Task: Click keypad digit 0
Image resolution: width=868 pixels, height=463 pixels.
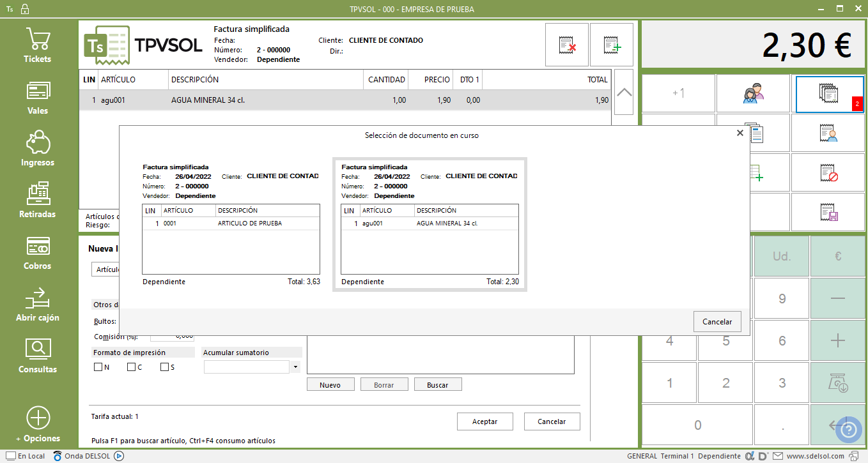Action: [697, 425]
